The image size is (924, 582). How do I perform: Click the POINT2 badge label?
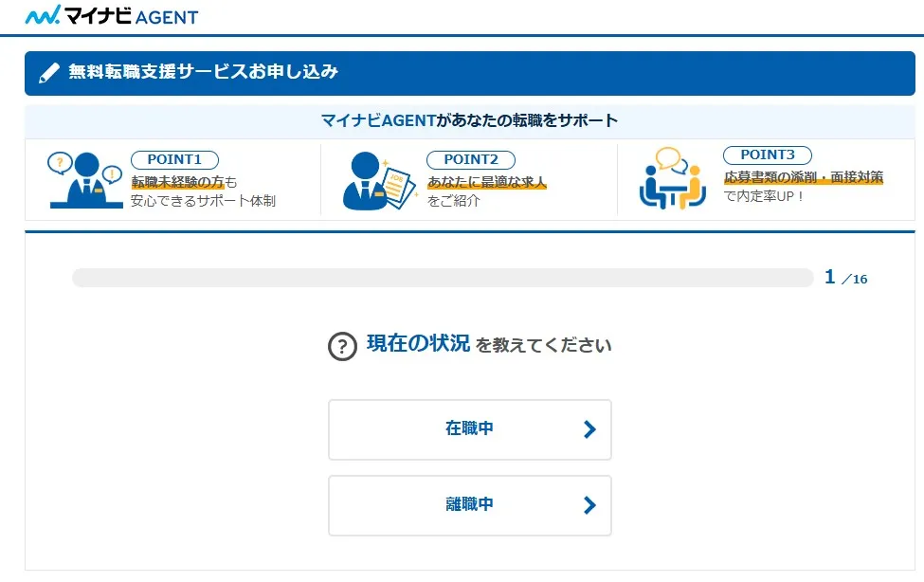pyautogui.click(x=471, y=160)
